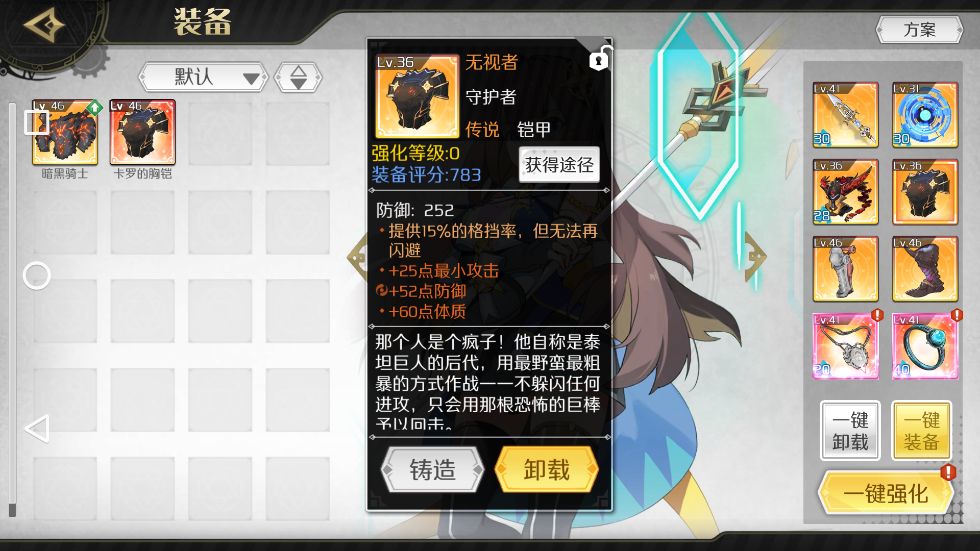The height and width of the screenshot is (551, 980).
Task: Toggle the lock icon on 无视者 item
Action: [600, 59]
